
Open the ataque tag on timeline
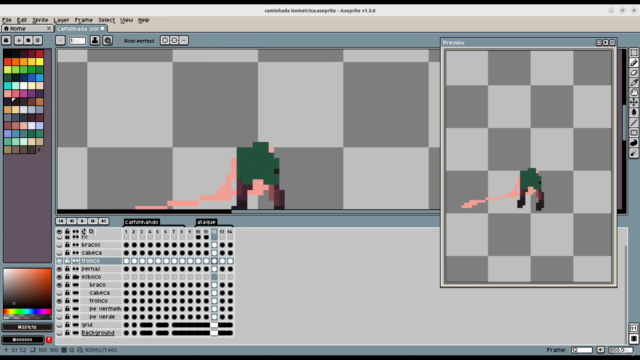(x=206, y=222)
